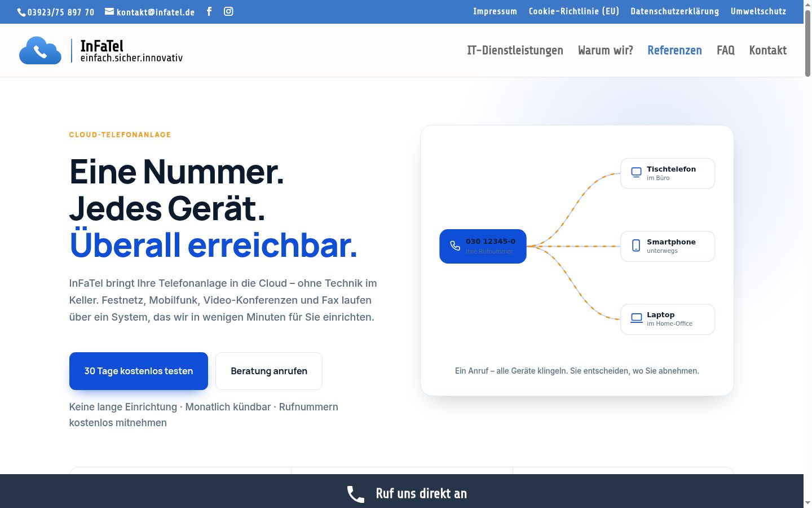The height and width of the screenshot is (508, 812).
Task: Click Ruf uns direkt an text
Action: pos(421,494)
